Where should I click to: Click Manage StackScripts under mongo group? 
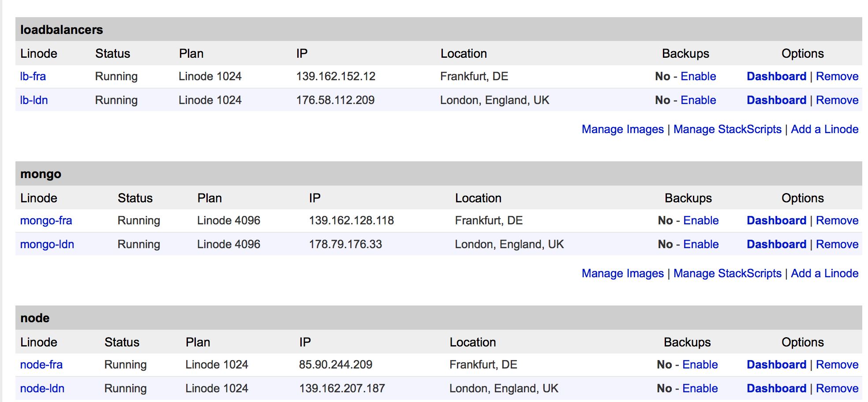point(727,273)
